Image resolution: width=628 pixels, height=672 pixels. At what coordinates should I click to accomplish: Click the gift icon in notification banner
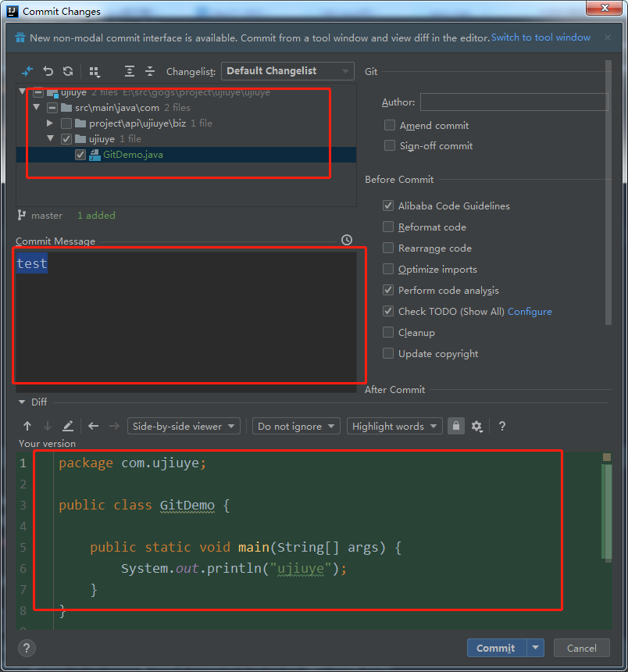(20, 38)
